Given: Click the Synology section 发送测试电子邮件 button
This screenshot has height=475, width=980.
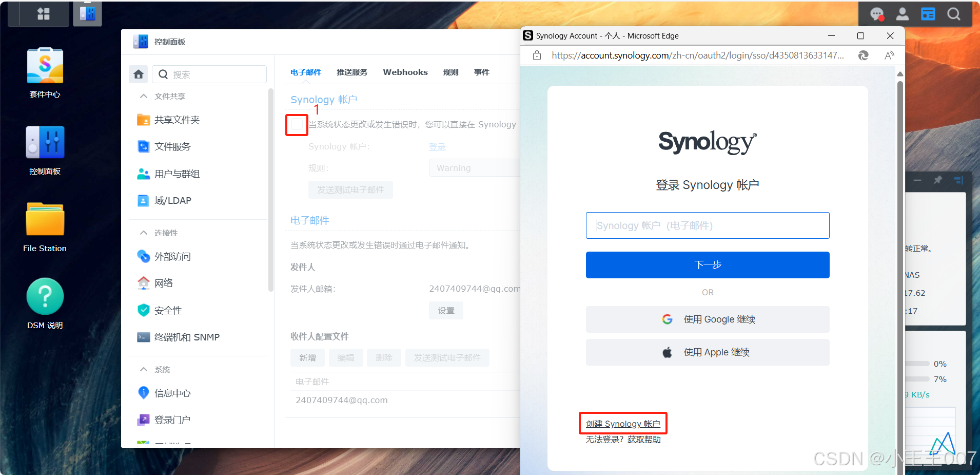Looking at the screenshot, I should click(350, 189).
